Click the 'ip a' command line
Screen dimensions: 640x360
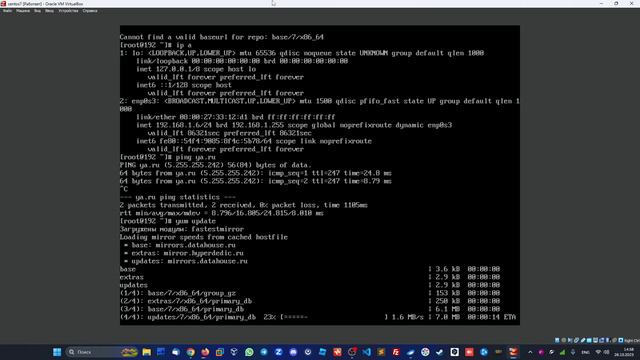point(156,45)
